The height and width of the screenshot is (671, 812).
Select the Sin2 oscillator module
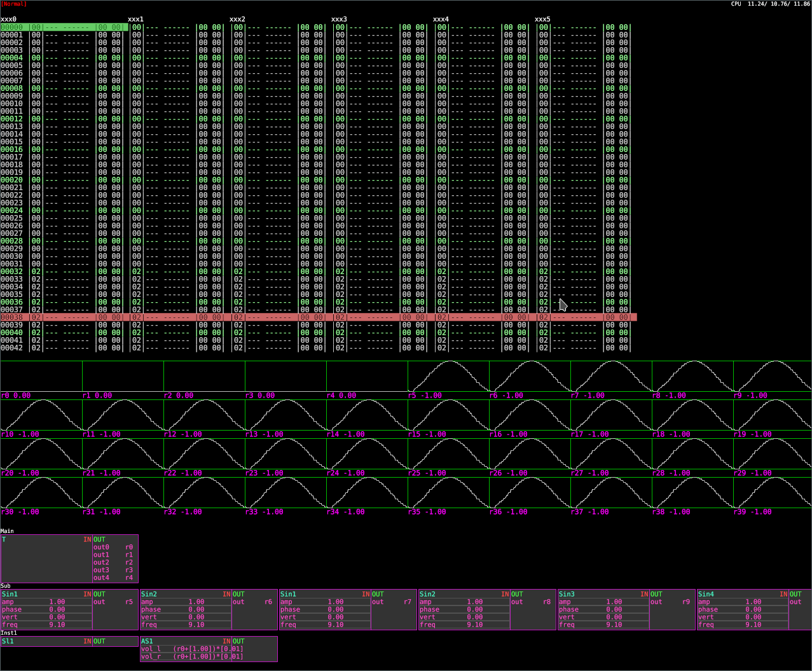coord(150,593)
